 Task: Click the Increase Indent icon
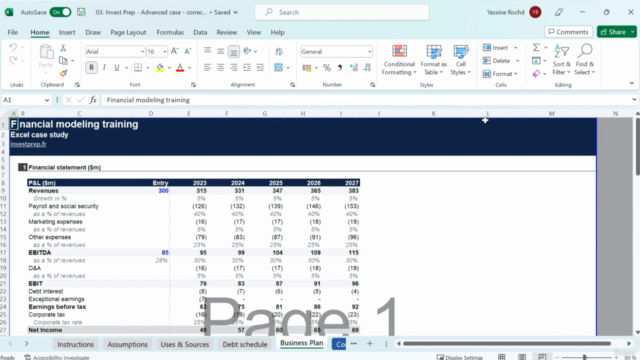[260, 67]
